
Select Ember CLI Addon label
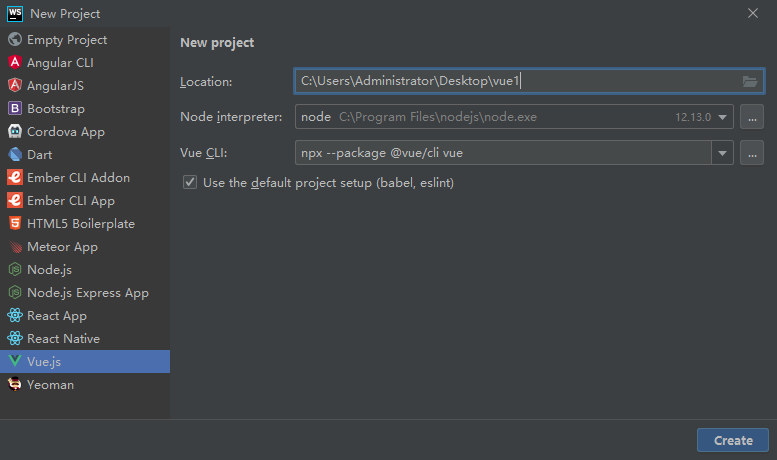coord(78,177)
